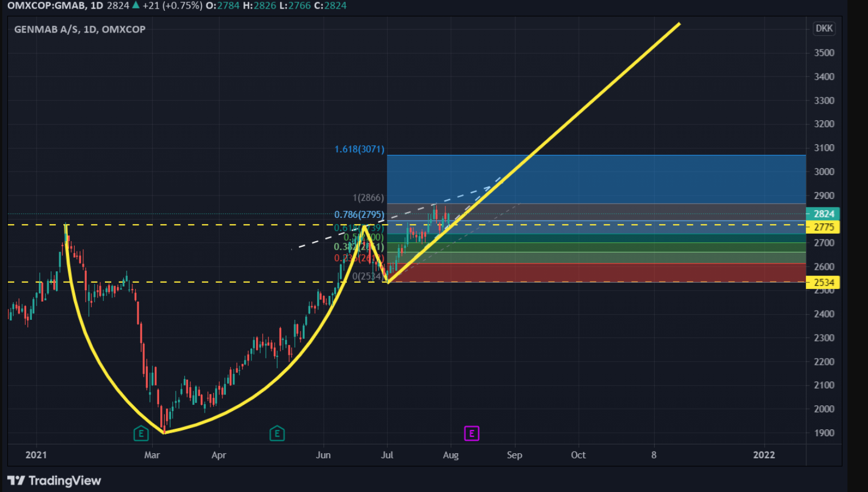The width and height of the screenshot is (868, 492).
Task: Open the DKK currency selector
Action: 824,29
